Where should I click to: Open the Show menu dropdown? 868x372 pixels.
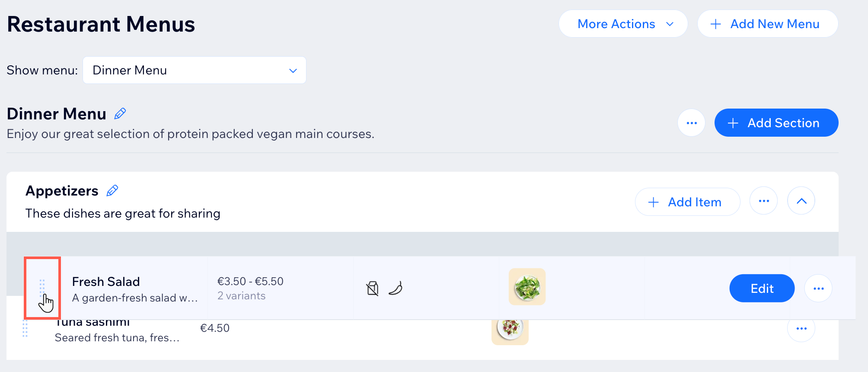[x=195, y=70]
